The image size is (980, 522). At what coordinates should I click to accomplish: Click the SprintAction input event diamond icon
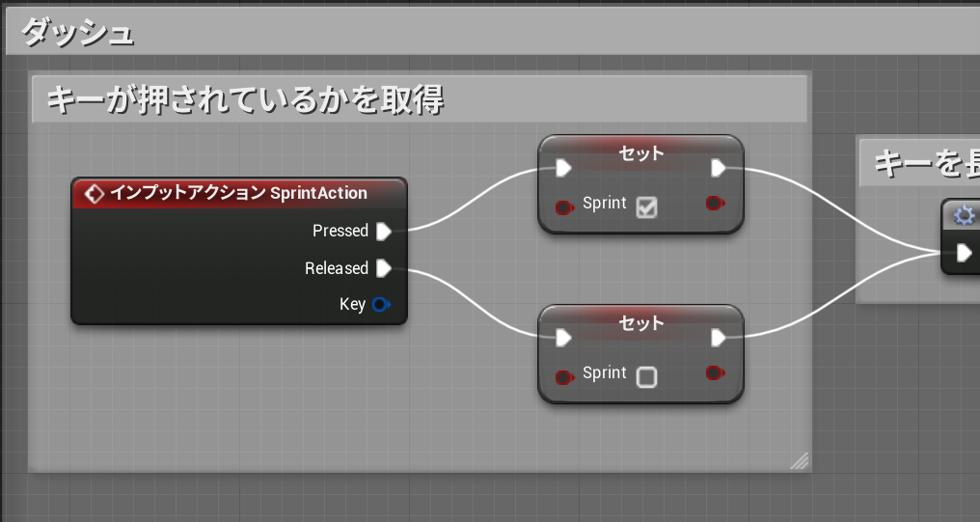pyautogui.click(x=94, y=194)
